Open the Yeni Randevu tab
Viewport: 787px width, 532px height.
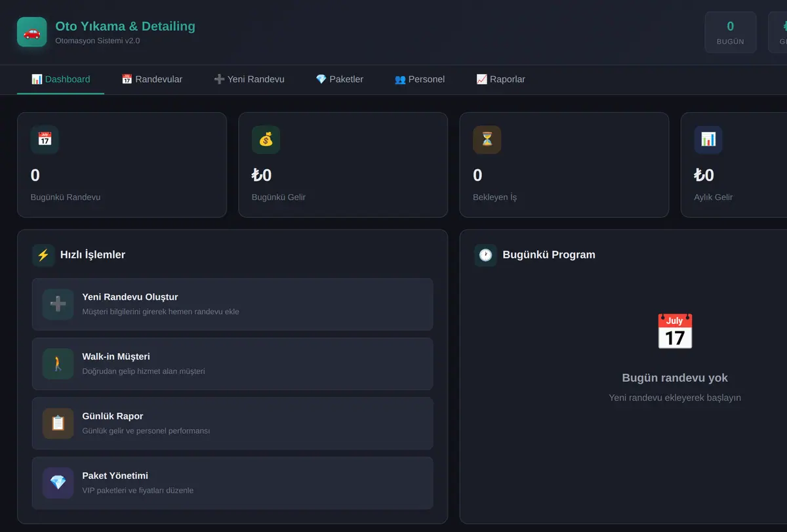249,79
